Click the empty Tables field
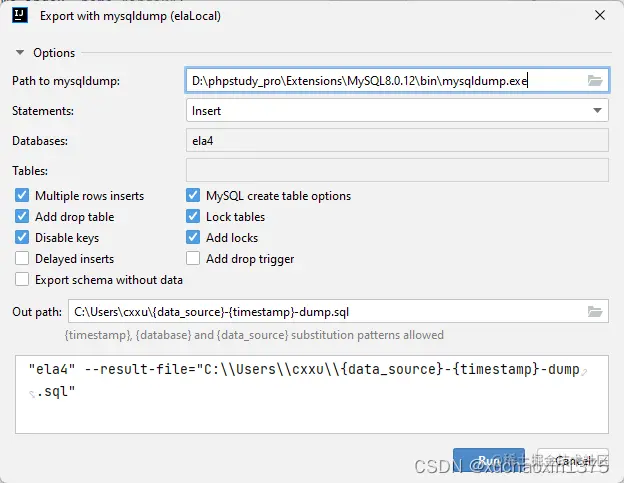624x483 pixels. [397, 170]
